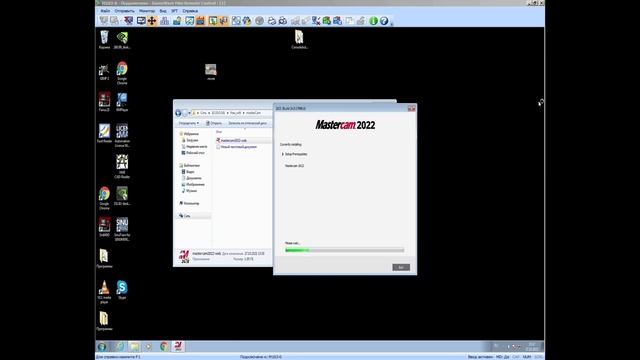The width and height of the screenshot is (640, 360).
Task: Select Музыка library in the Explorer sidebar
Action: (191, 191)
